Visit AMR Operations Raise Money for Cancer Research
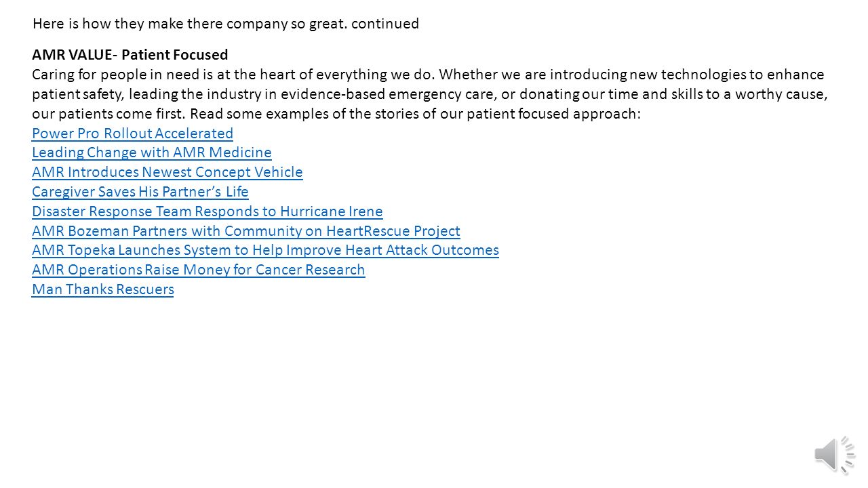The height and width of the screenshot is (488, 868). (x=198, y=270)
